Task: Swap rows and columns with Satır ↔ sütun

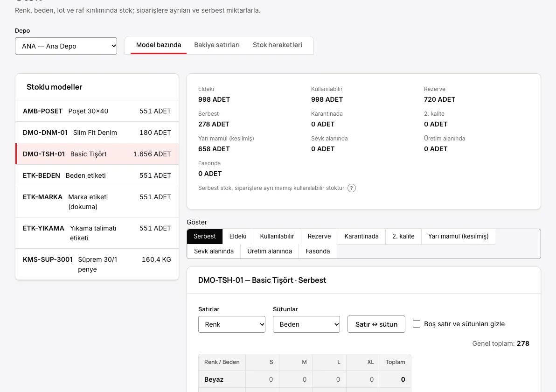Action: [376, 324]
